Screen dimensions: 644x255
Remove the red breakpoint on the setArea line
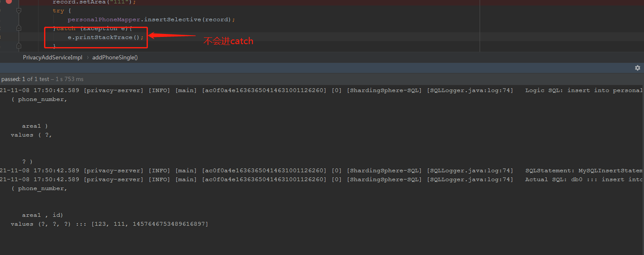point(8,2)
